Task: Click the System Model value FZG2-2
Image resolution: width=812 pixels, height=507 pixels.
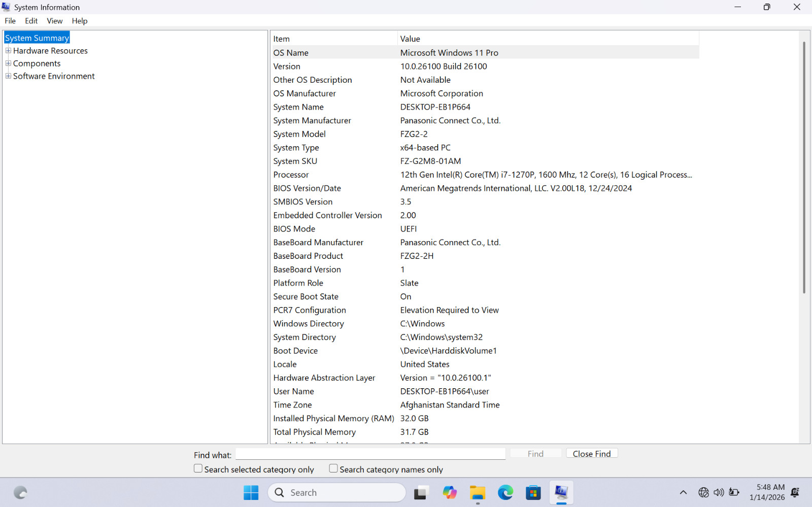Action: (414, 134)
